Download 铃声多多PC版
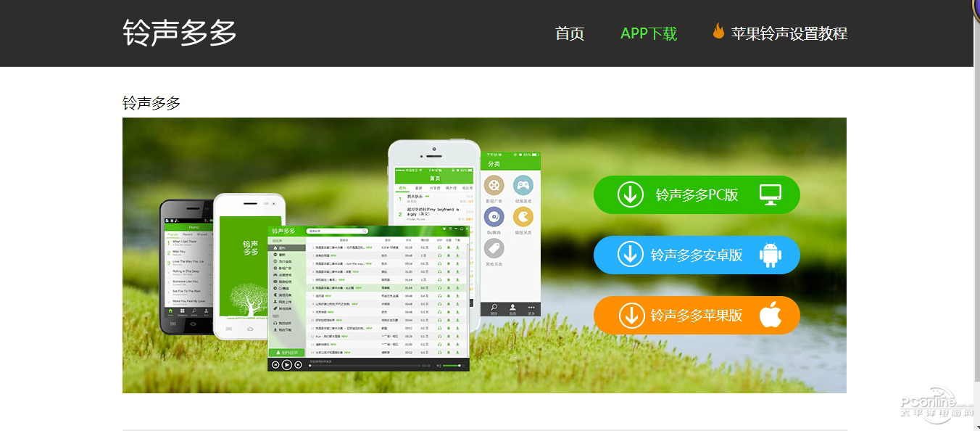 click(697, 194)
